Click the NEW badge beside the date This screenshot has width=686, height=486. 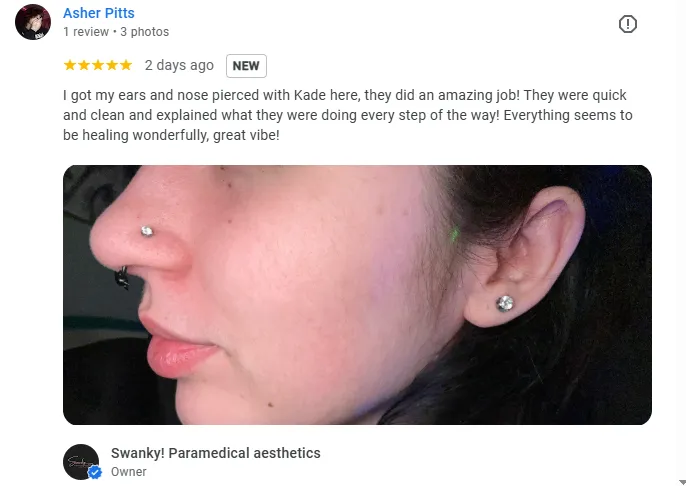[x=246, y=66]
